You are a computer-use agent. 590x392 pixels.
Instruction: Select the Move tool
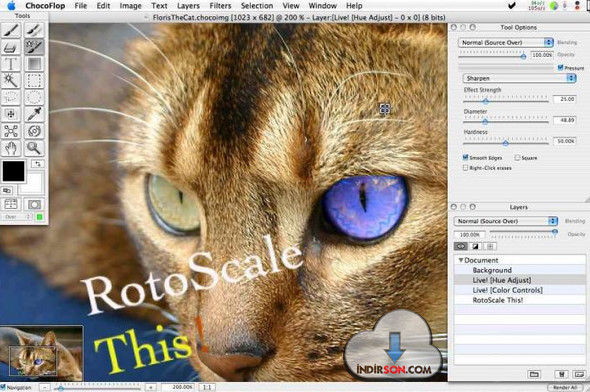[11, 114]
